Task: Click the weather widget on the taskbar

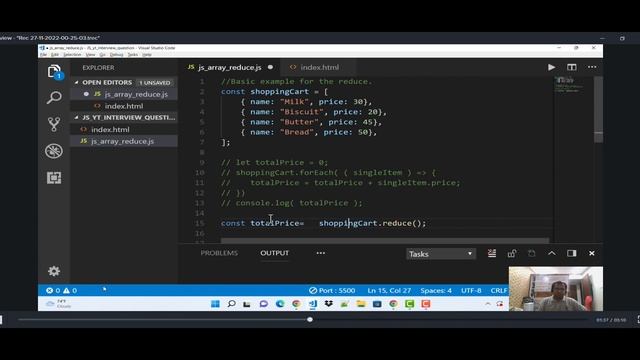Action: point(58,304)
